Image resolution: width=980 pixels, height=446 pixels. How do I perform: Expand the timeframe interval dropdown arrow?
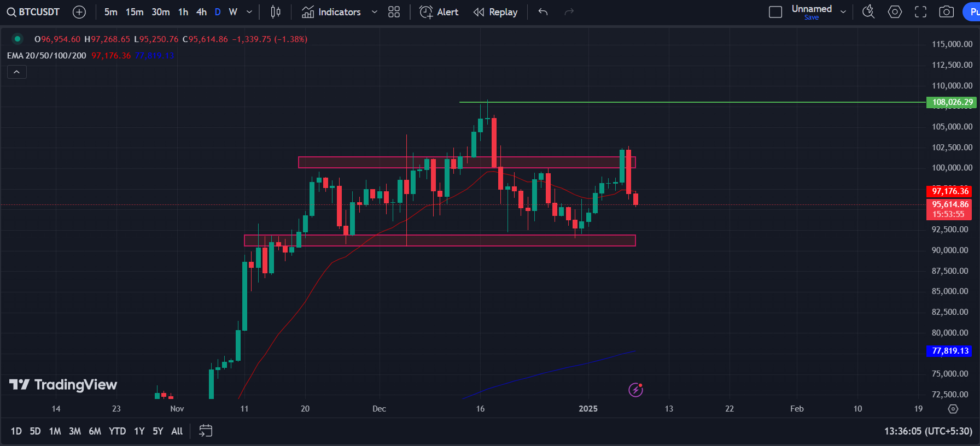249,12
